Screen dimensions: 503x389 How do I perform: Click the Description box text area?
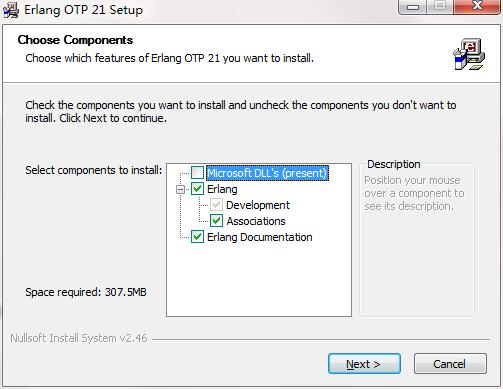click(417, 240)
